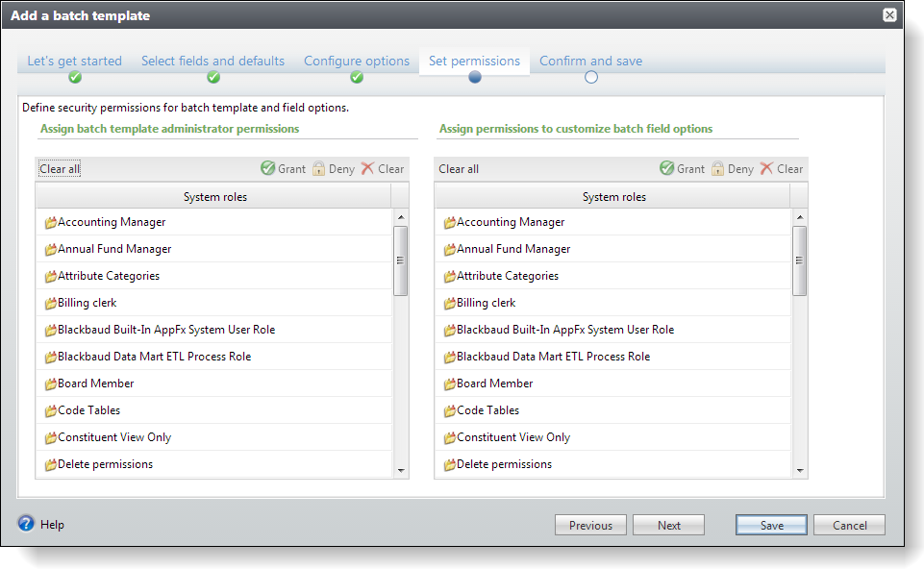
Task: Go to the Previous wizard page
Action: pos(590,525)
